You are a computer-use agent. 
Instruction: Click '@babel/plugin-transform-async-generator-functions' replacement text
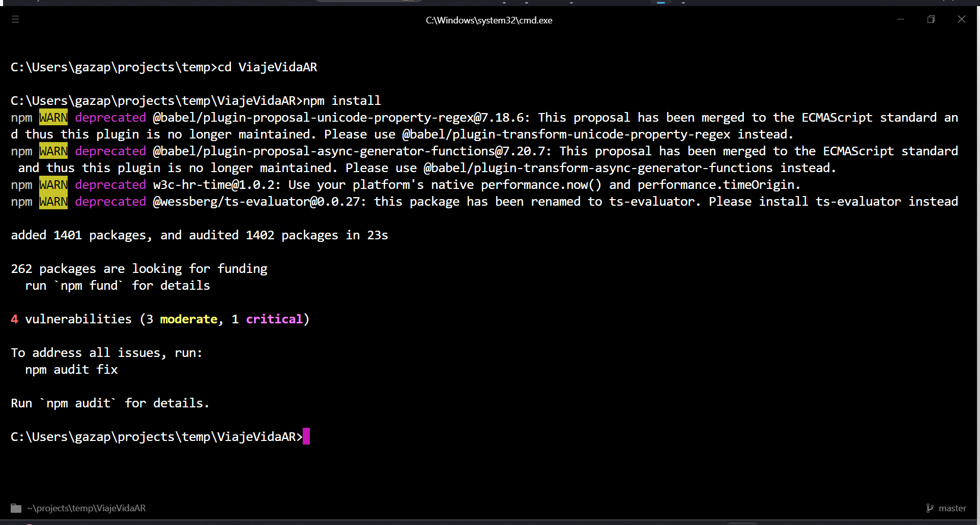click(598, 168)
